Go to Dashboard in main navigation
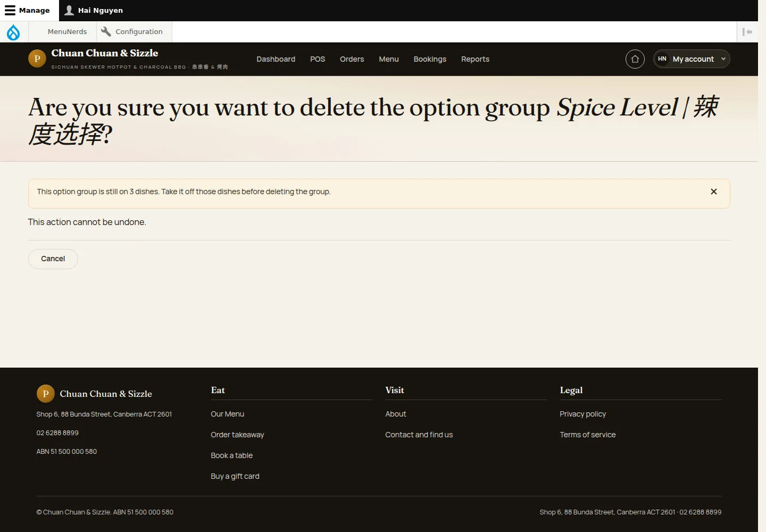The height and width of the screenshot is (532, 766). coord(276,59)
